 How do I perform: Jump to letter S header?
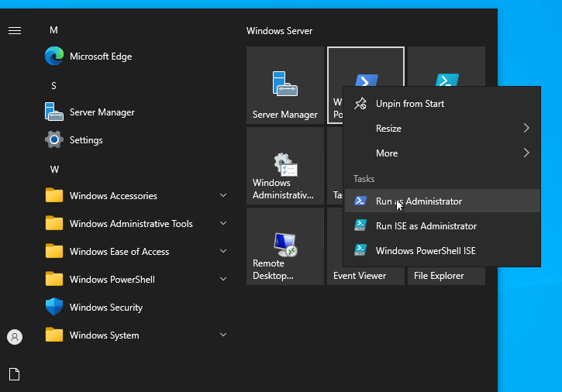click(x=53, y=86)
